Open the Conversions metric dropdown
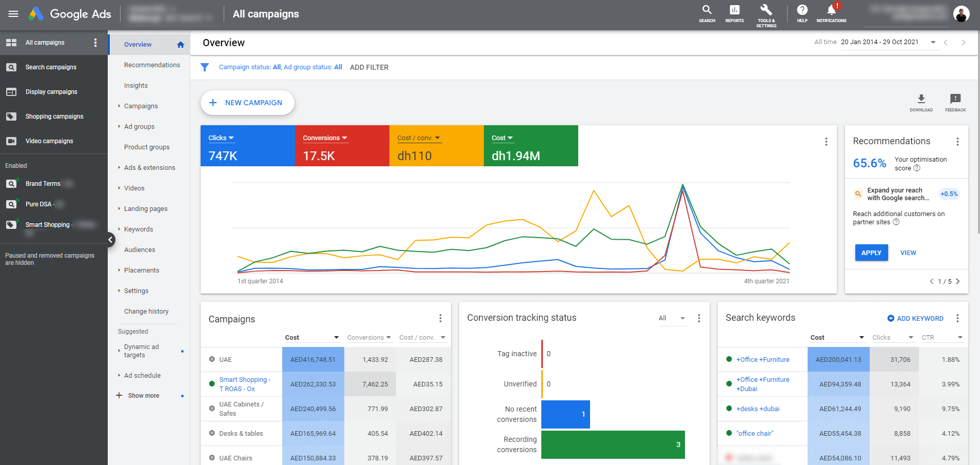The height and width of the screenshot is (465, 980). click(325, 138)
